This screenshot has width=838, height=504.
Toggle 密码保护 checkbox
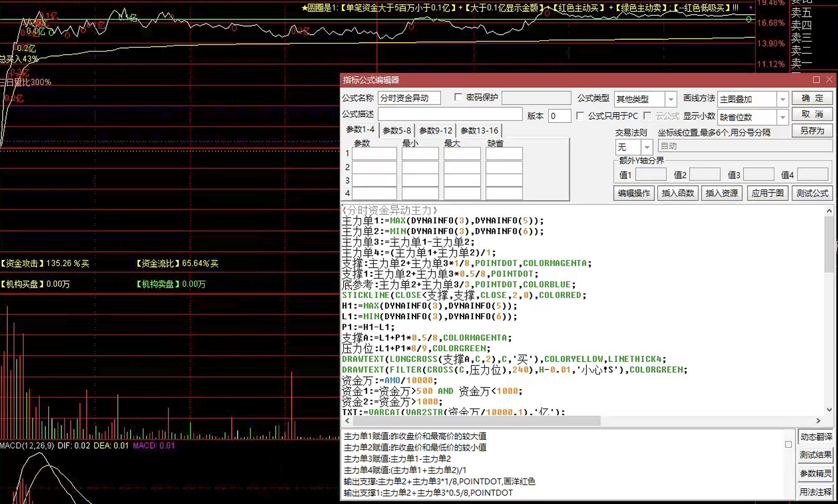pyautogui.click(x=458, y=97)
